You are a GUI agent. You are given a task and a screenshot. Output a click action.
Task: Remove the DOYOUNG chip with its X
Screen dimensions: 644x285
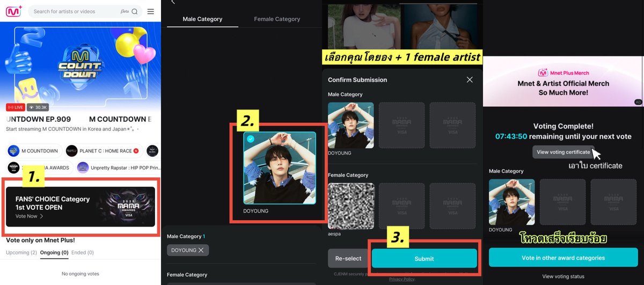pyautogui.click(x=201, y=250)
